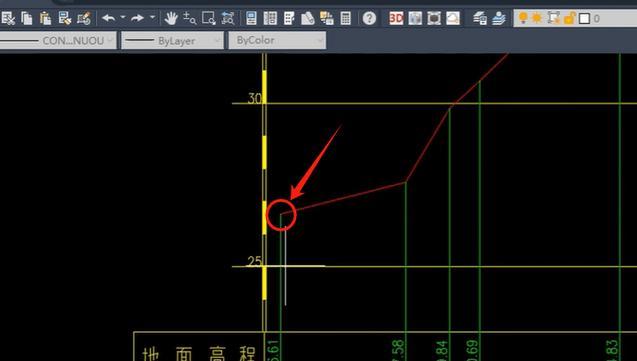Open the QuickCalc calculator icon
Image resolution: width=637 pixels, height=361 pixels.
pos(346,18)
